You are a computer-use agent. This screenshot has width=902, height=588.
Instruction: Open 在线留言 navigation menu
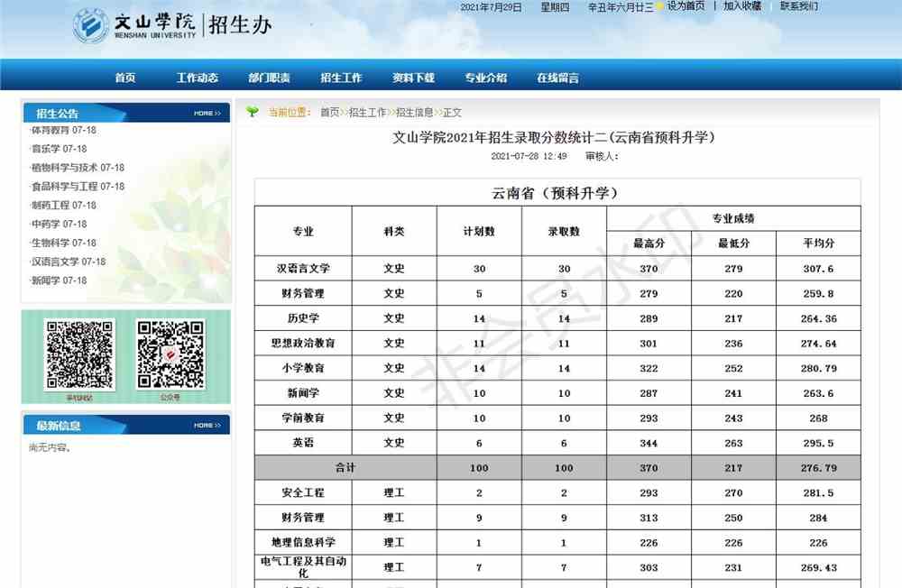pyautogui.click(x=557, y=78)
